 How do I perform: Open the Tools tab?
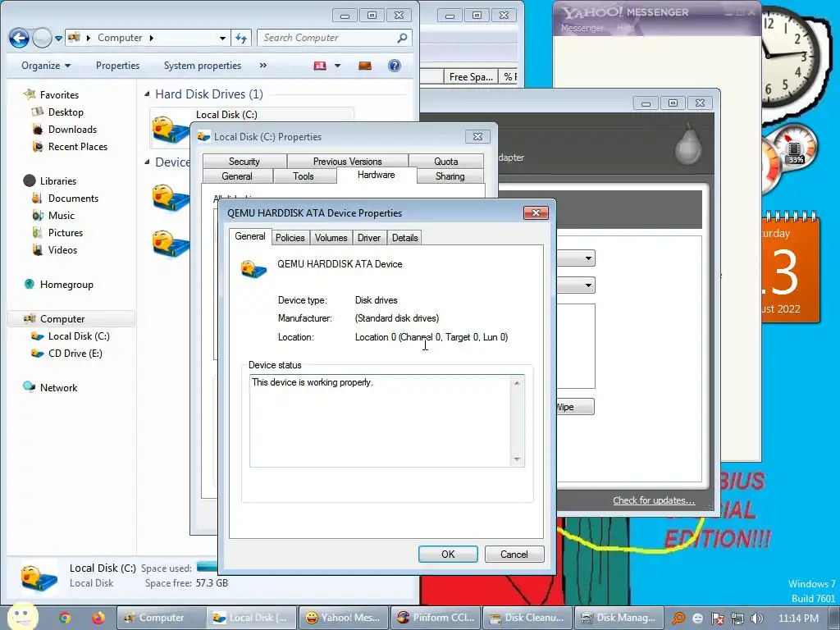[x=304, y=176]
